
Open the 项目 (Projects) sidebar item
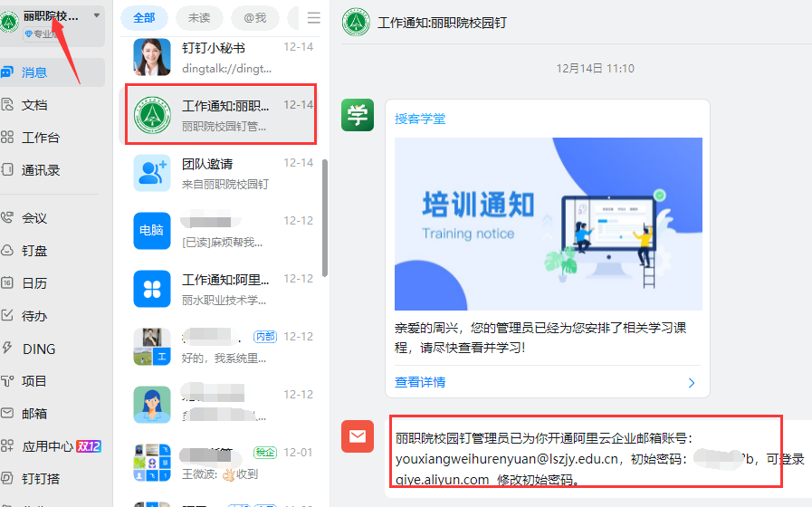pos(52,381)
